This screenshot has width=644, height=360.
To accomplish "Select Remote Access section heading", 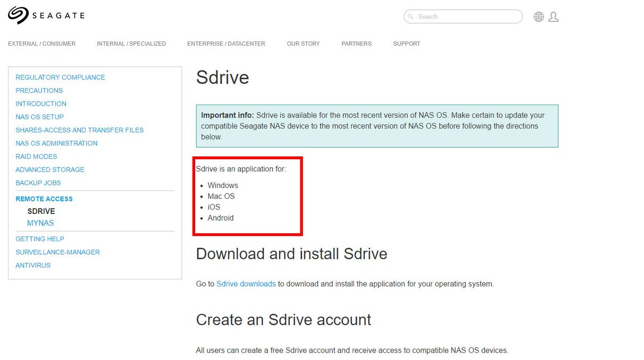I will 44,199.
